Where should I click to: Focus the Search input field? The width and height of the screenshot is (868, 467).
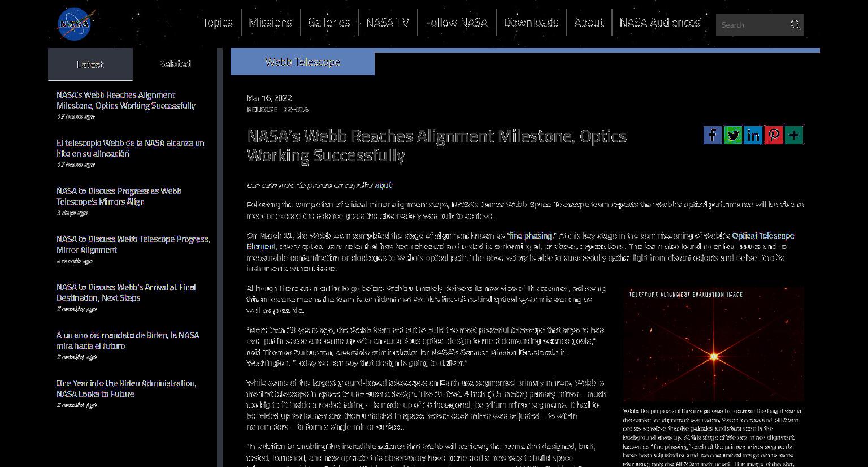[x=753, y=25]
